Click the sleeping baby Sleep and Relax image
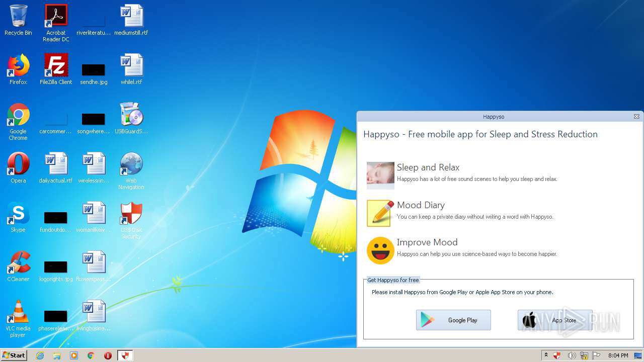Image resolution: width=644 pixels, height=362 pixels. [380, 175]
